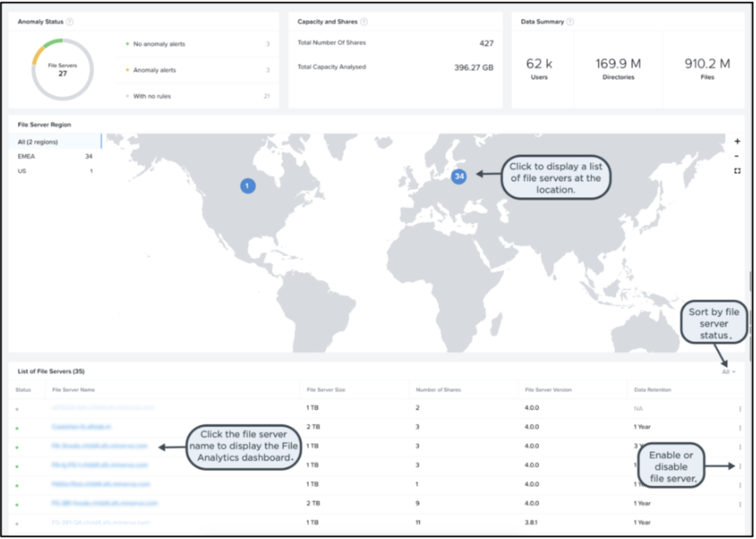This screenshot has width=756, height=539.
Task: Click the 169.9 M Directories summary
Action: tap(618, 69)
